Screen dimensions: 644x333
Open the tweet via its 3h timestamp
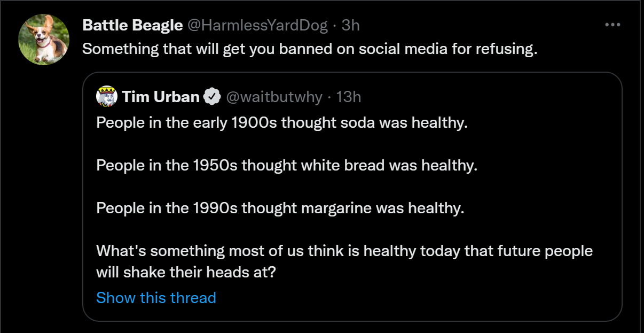coord(351,25)
